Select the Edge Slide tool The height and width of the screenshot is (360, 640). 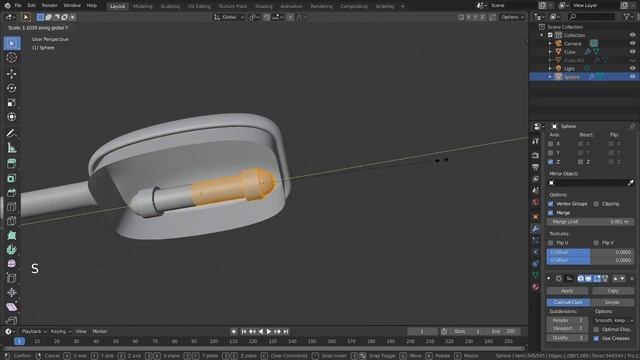point(11,278)
